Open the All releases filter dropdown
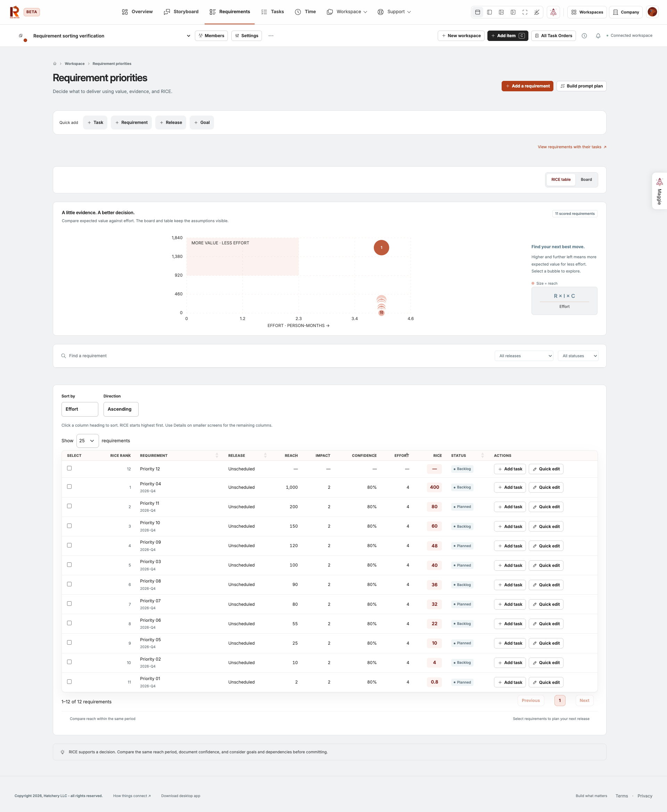This screenshot has height=812, width=667. [x=524, y=356]
